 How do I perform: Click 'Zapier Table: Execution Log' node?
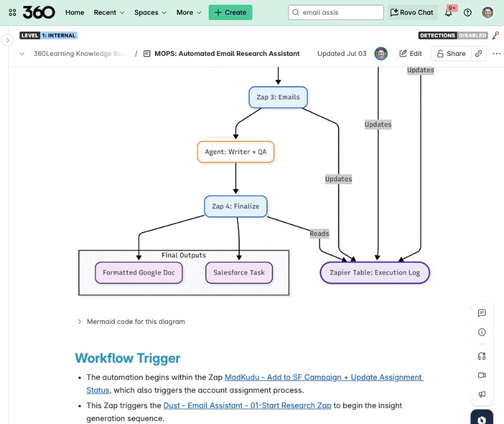pyautogui.click(x=375, y=273)
